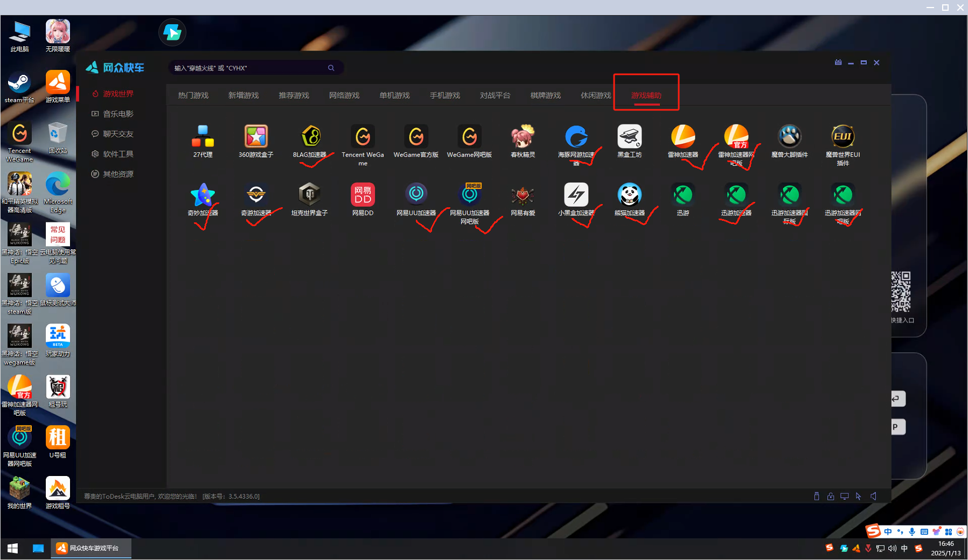Launch 奇游加速器

click(x=256, y=195)
